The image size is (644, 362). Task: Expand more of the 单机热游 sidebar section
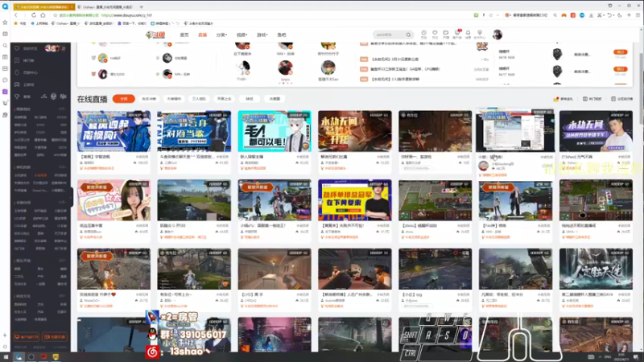pyautogui.click(x=62, y=167)
